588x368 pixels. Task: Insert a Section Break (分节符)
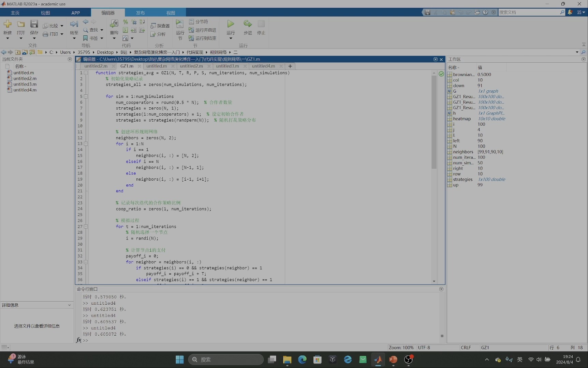[199, 22]
